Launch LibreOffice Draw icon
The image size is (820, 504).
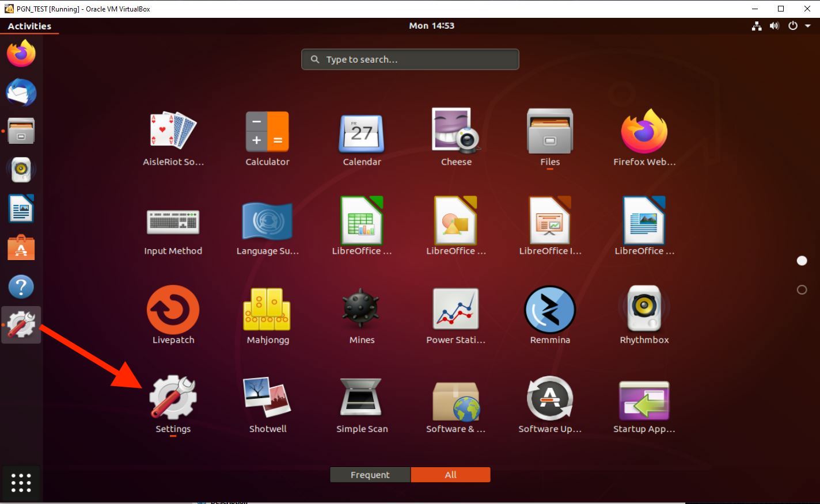click(456, 220)
